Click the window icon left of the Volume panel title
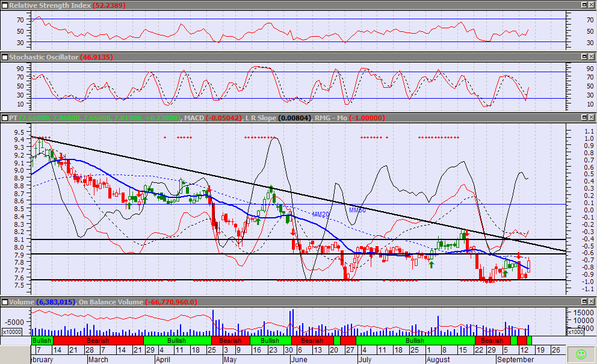597x364 pixels. [x=5, y=302]
